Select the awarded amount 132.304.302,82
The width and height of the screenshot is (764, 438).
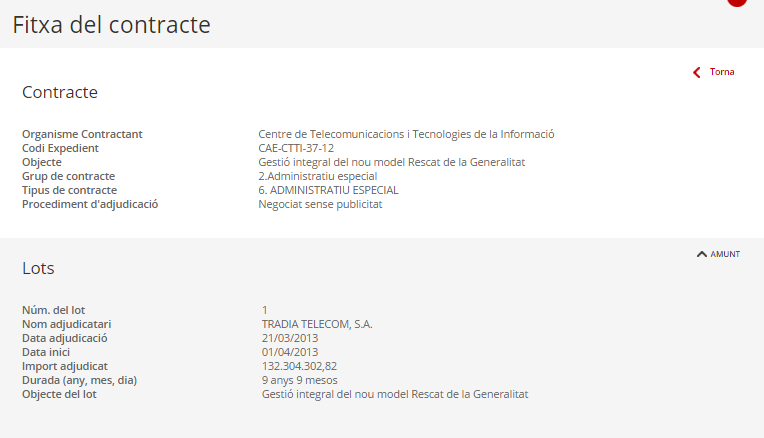[x=299, y=366]
